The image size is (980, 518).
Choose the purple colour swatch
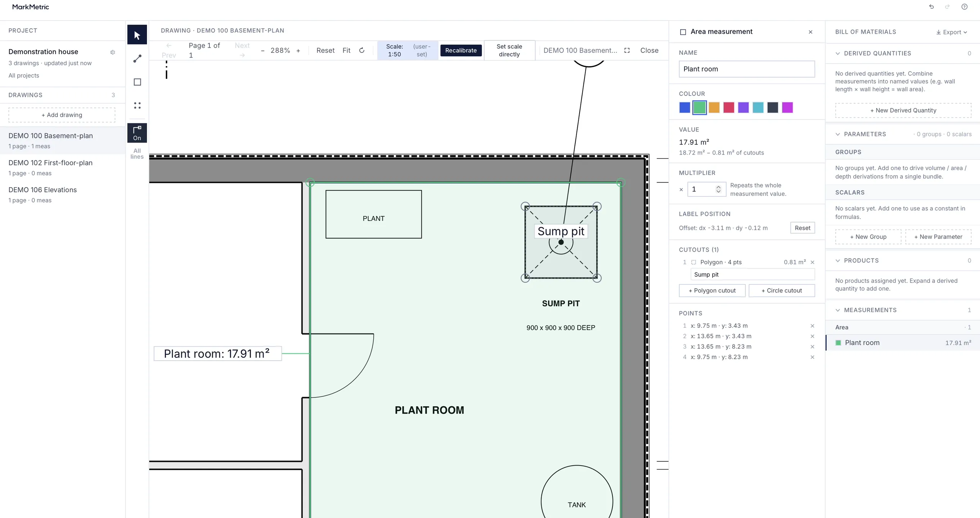click(743, 108)
